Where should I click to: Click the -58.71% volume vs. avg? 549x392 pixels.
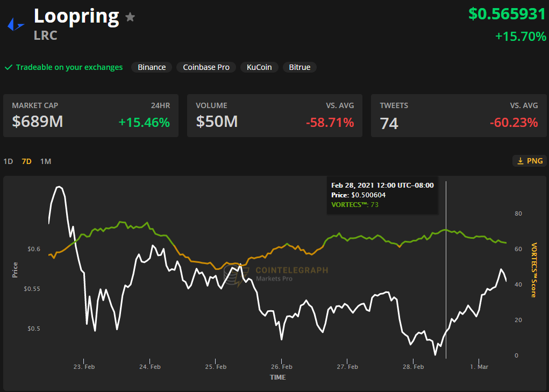click(330, 123)
